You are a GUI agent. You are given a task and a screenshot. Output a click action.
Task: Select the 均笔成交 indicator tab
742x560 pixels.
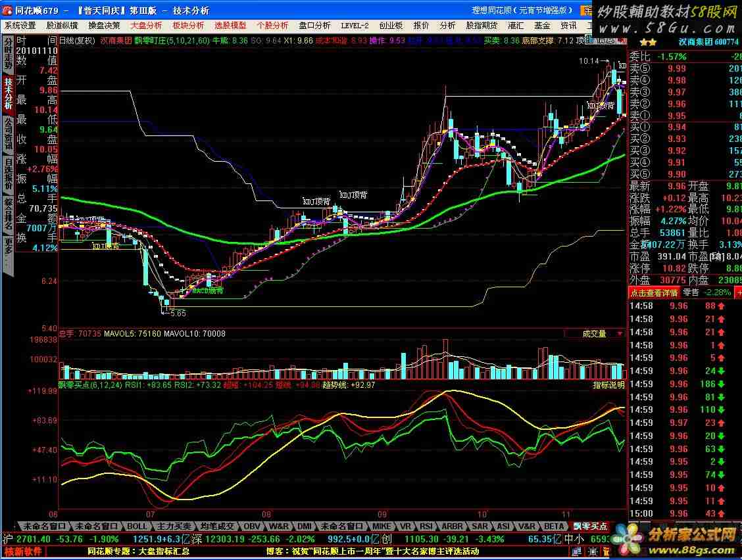click(x=216, y=526)
